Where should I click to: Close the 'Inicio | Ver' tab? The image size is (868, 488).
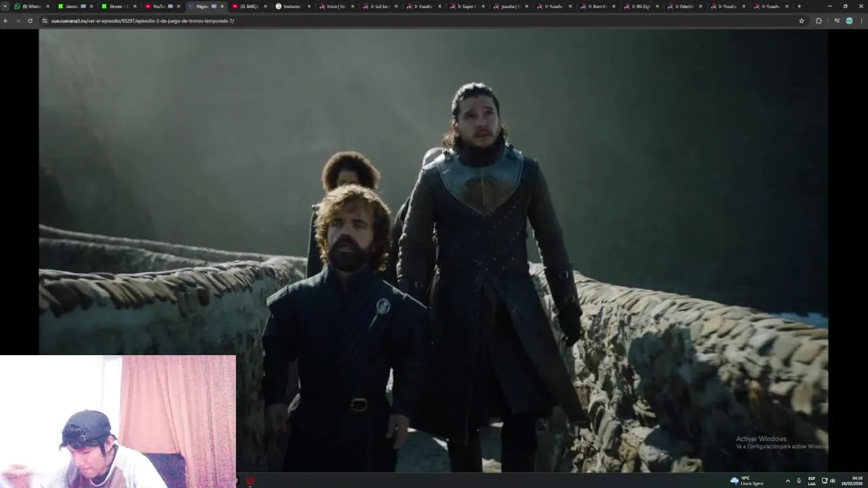tap(352, 6)
